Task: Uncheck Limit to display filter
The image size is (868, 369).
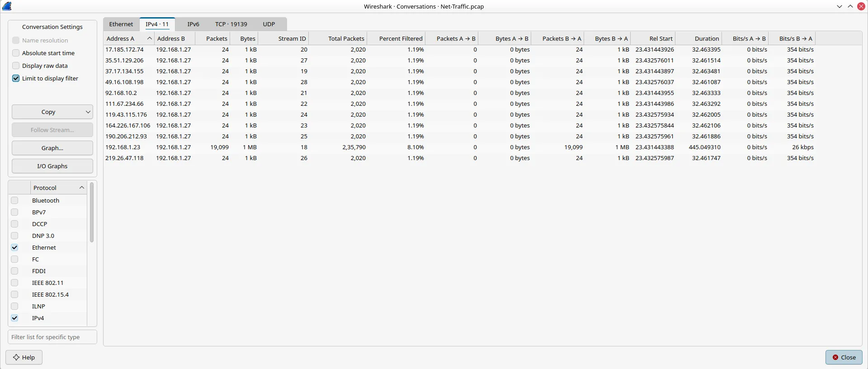Action: click(16, 78)
